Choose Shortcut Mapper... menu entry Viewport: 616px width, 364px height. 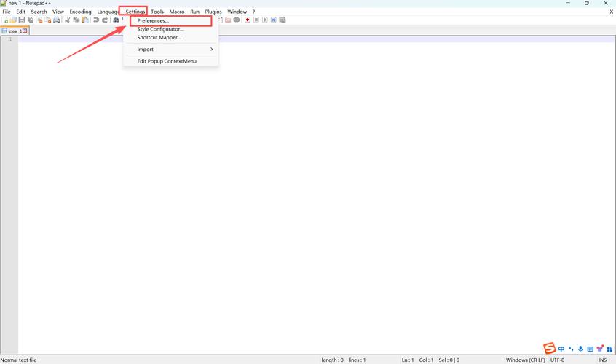click(159, 37)
